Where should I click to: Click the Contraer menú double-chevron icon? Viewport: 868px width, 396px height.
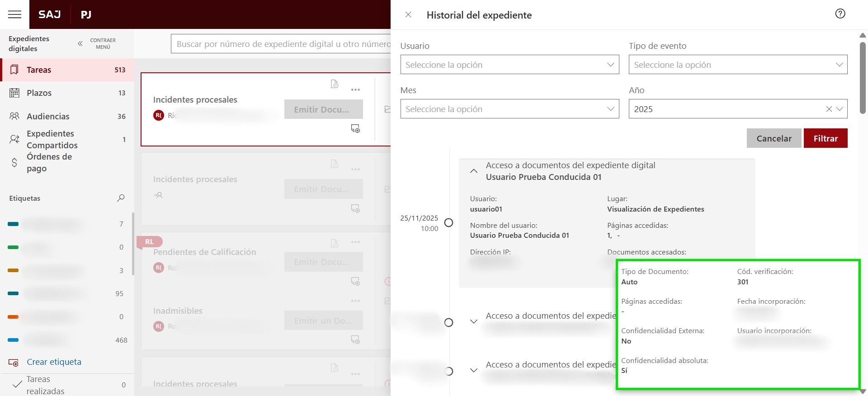[80, 44]
